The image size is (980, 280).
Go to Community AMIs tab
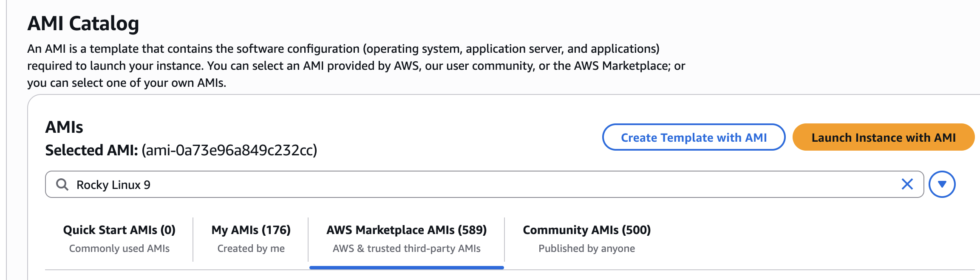tap(586, 230)
